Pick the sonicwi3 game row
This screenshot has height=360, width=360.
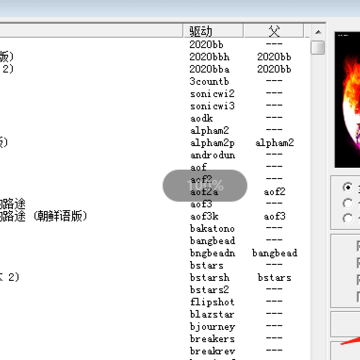[212, 106]
